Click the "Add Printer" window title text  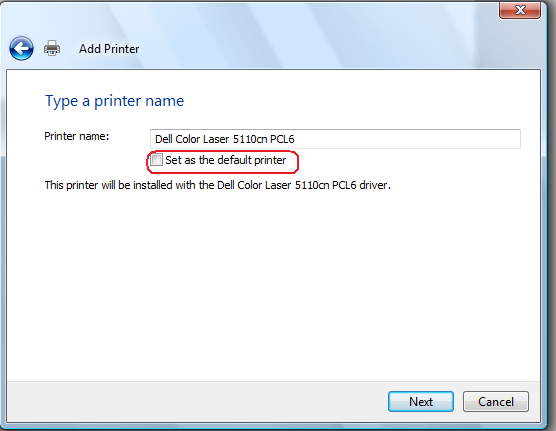pos(109,49)
